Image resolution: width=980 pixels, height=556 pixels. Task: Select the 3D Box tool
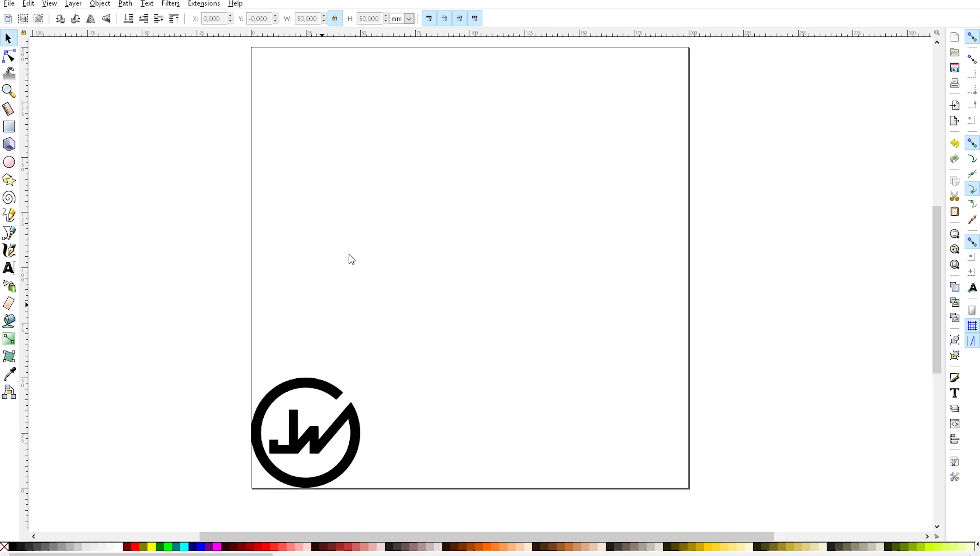click(8, 144)
